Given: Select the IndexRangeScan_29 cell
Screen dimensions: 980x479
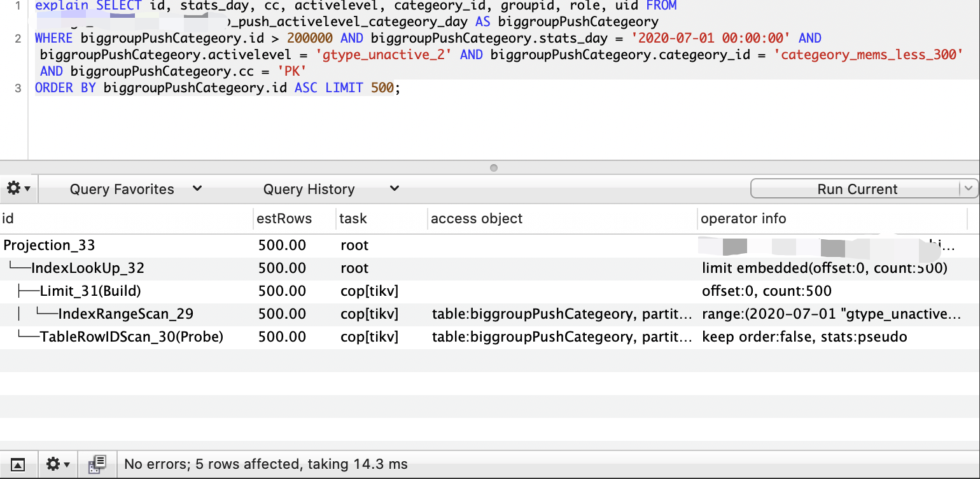Looking at the screenshot, I should pos(126,314).
